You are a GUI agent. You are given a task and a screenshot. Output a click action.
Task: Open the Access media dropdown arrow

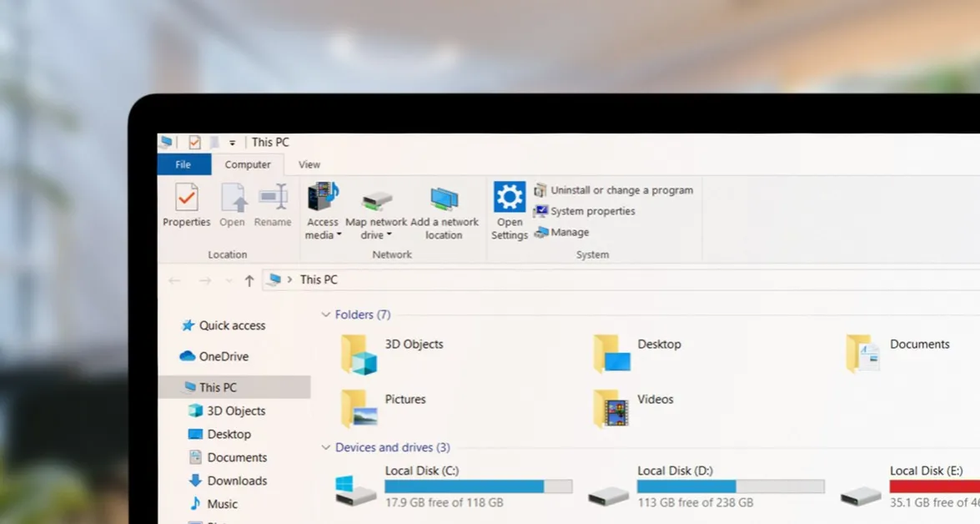click(339, 235)
